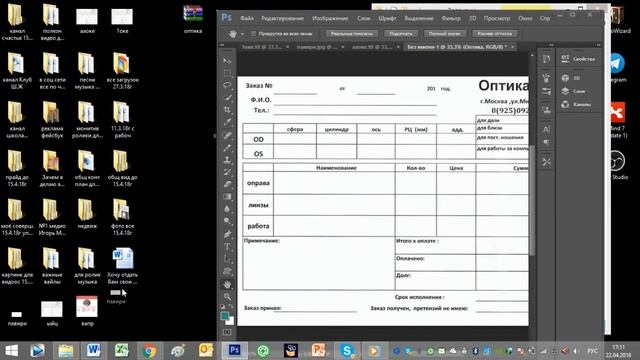Select the Clone Stamp tool

point(227,160)
